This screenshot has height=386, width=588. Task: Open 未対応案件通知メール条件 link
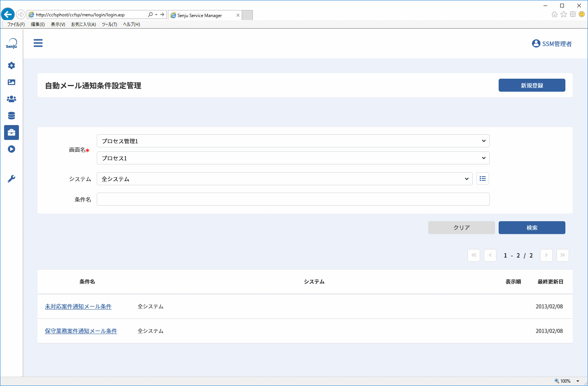pos(78,307)
